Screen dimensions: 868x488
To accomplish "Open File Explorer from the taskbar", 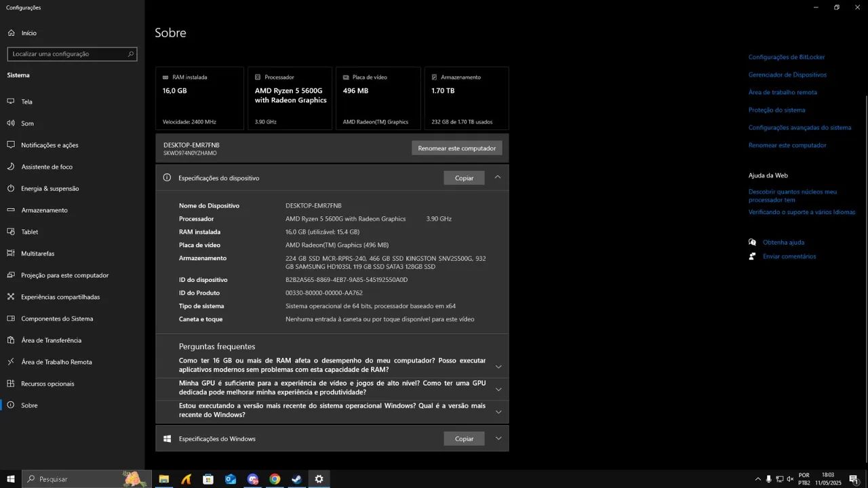I will point(164,479).
